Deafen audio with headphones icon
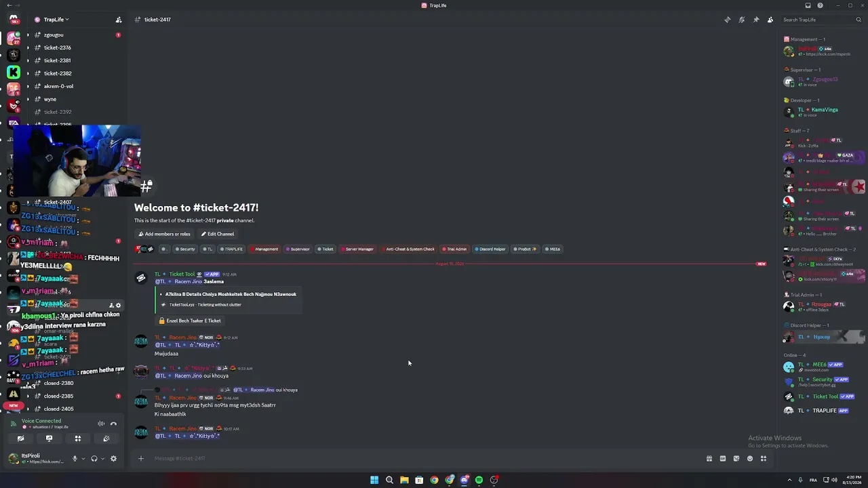Image resolution: width=868 pixels, height=488 pixels. coord(94,458)
